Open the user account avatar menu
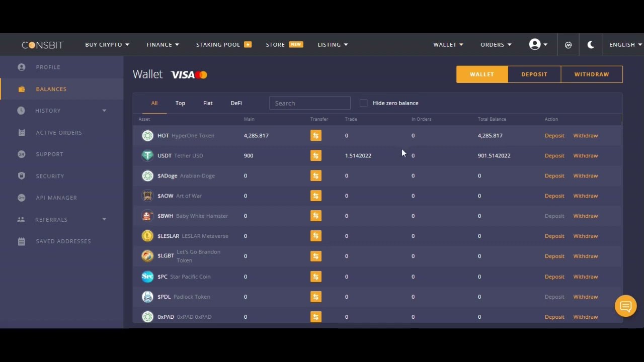Viewport: 644px width, 362px height. 538,45
